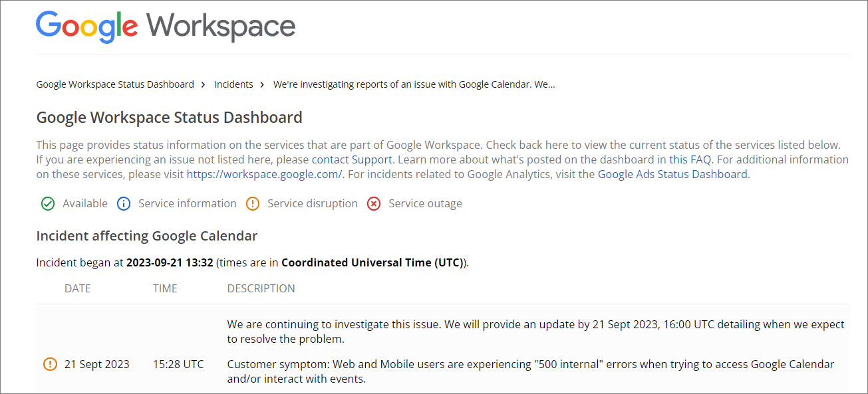Click the orange Service disruption legend icon
Viewport: 868px width, 394px height.
253,204
